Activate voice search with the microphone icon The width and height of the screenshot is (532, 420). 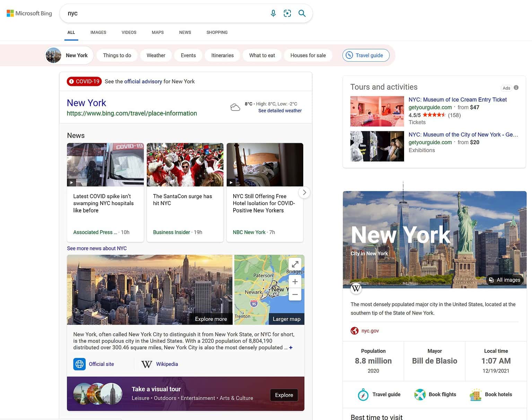273,13
